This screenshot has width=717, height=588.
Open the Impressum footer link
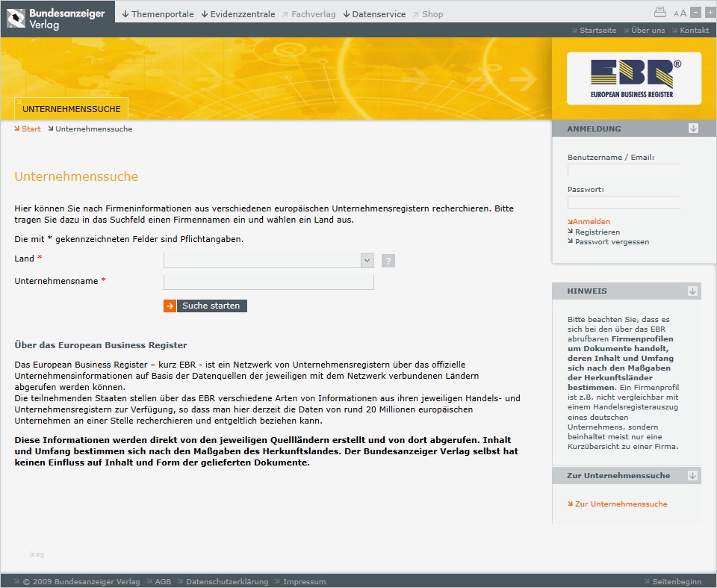(x=300, y=581)
